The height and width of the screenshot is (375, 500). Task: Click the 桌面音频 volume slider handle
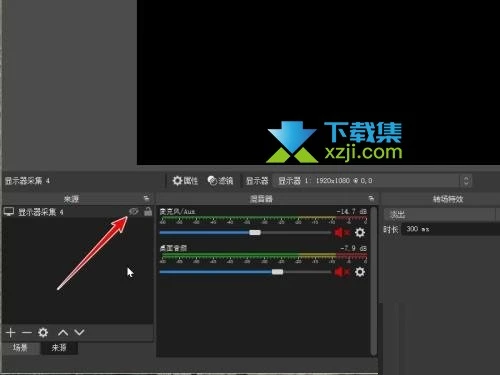[277, 272]
